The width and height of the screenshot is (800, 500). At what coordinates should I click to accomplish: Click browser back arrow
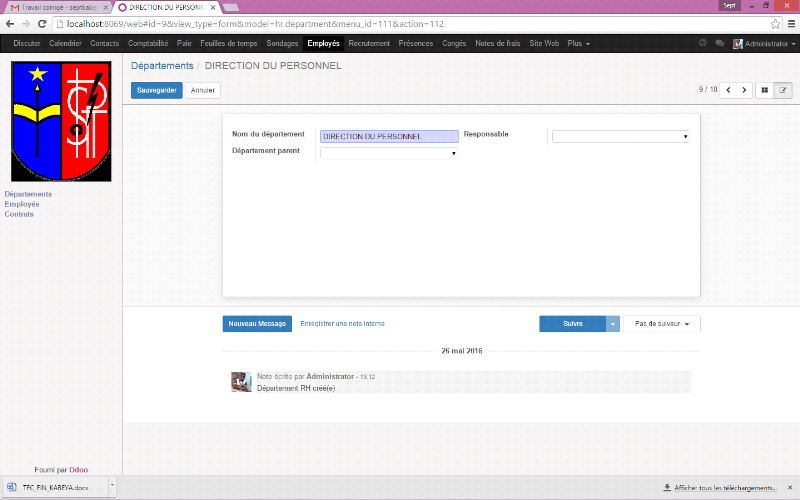10,24
